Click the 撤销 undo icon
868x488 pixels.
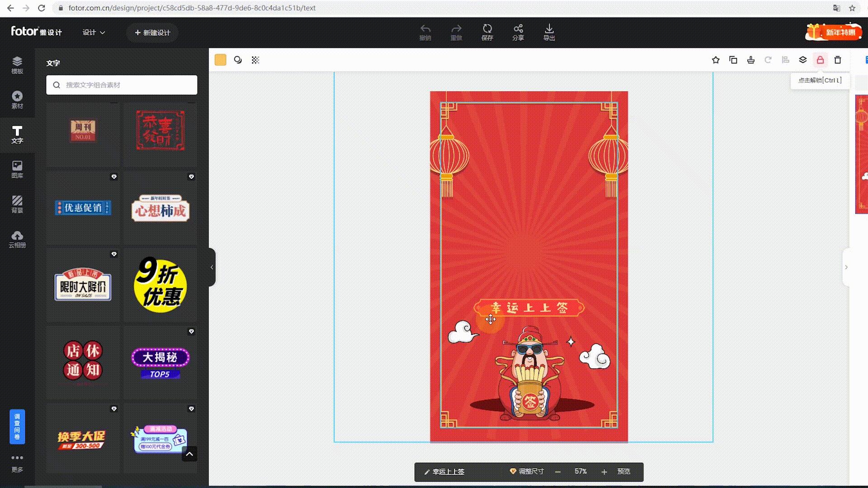click(425, 32)
